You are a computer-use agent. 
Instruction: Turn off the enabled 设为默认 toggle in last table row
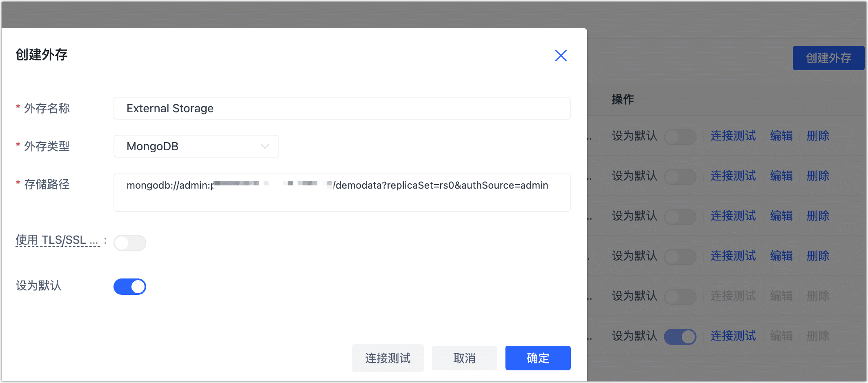point(680,336)
